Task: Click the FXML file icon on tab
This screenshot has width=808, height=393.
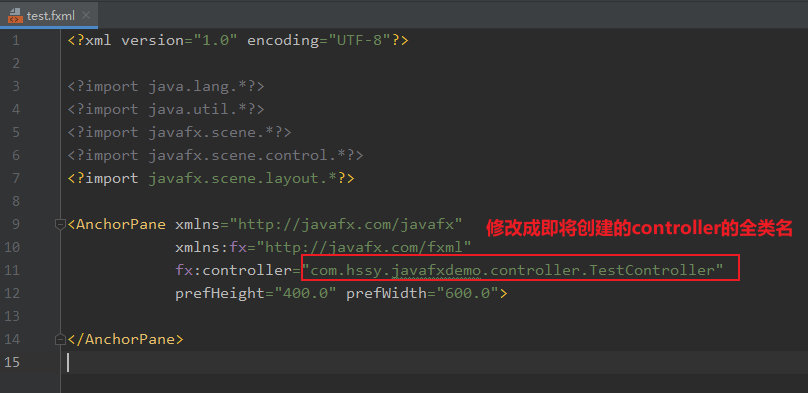Action: point(15,15)
